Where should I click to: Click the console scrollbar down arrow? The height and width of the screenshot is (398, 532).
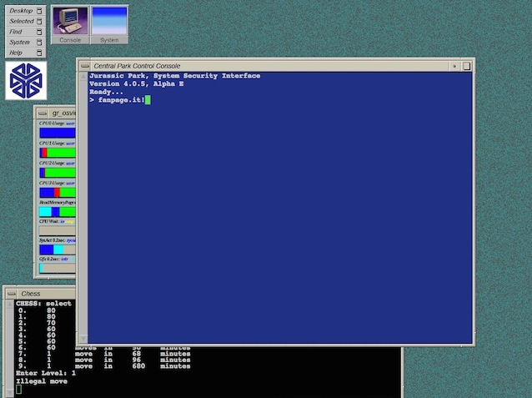click(83, 339)
